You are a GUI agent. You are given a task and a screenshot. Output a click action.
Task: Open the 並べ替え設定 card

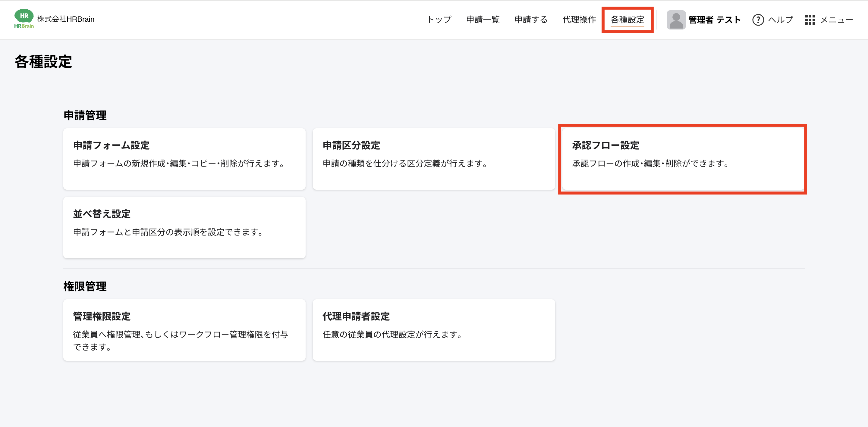[x=184, y=227]
